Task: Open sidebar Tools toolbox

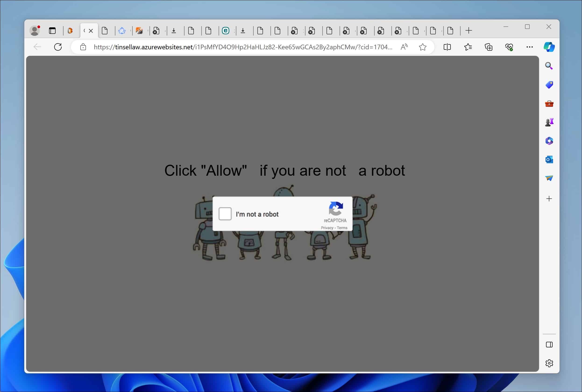Action: coord(549,103)
